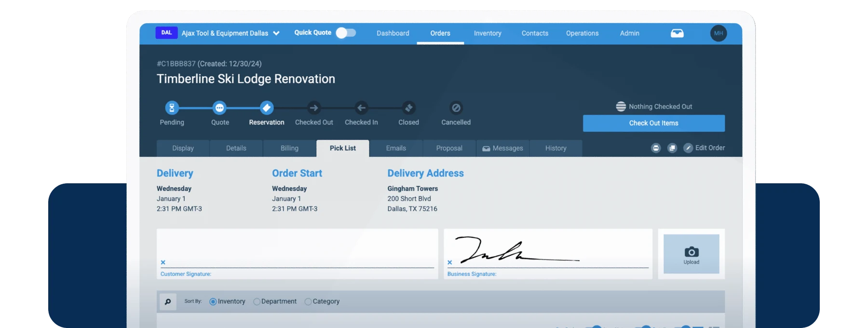This screenshot has width=868, height=328.
Task: Click the Checked In arrow step icon
Action: pyautogui.click(x=361, y=108)
